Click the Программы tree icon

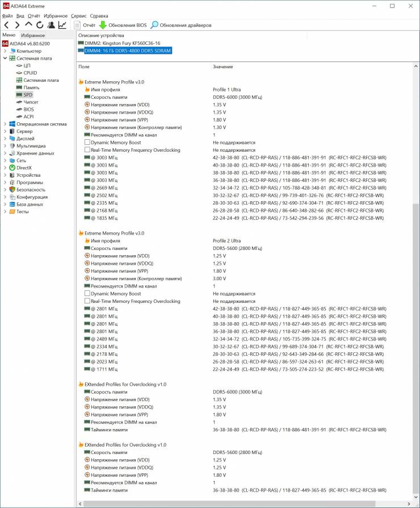point(12,182)
